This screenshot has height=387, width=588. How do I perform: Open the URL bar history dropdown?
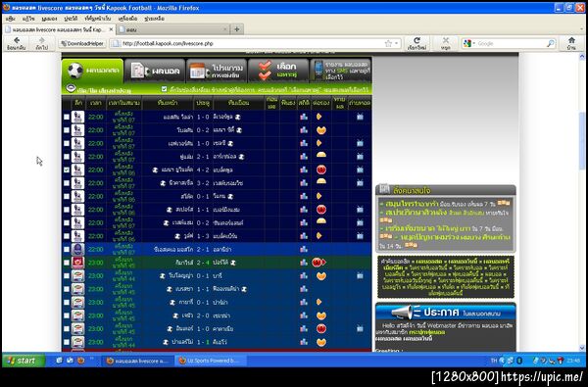pos(397,43)
